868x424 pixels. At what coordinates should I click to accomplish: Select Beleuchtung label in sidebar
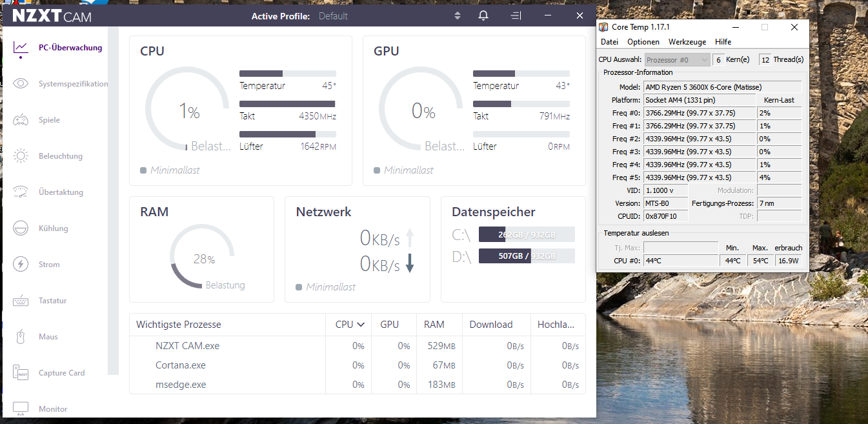pos(61,156)
